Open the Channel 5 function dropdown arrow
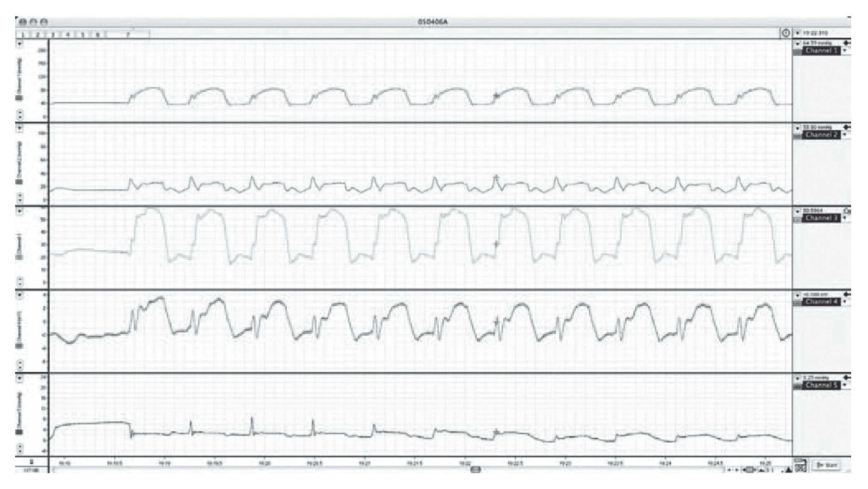868x489 pixels. click(x=845, y=385)
